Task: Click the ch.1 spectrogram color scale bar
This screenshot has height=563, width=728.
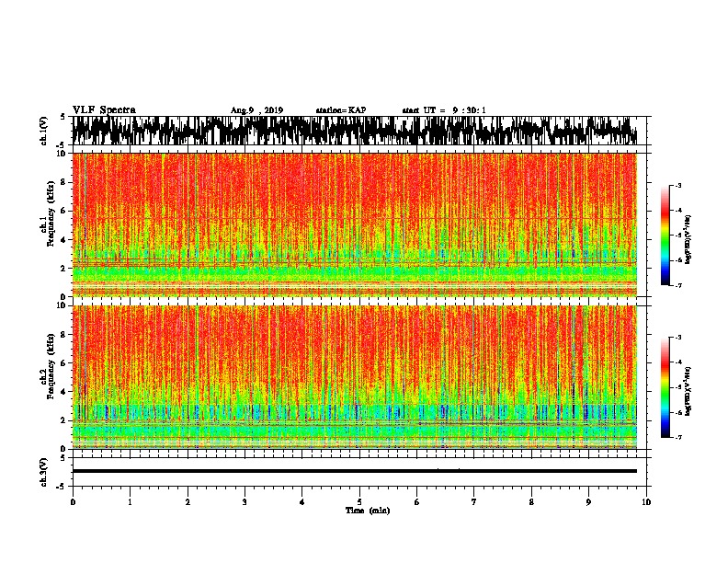Action: [665, 236]
